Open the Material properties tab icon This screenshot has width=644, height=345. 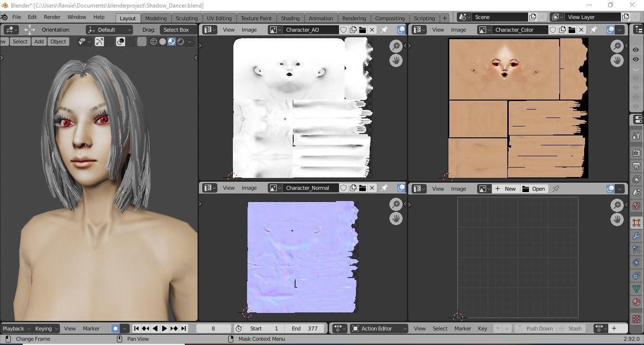point(636,302)
